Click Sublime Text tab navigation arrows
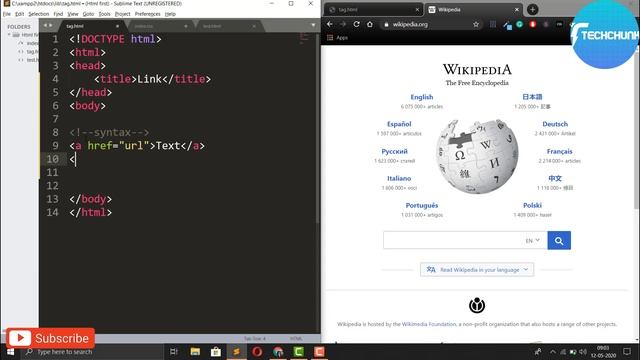The height and width of the screenshot is (360, 640). click(x=48, y=25)
